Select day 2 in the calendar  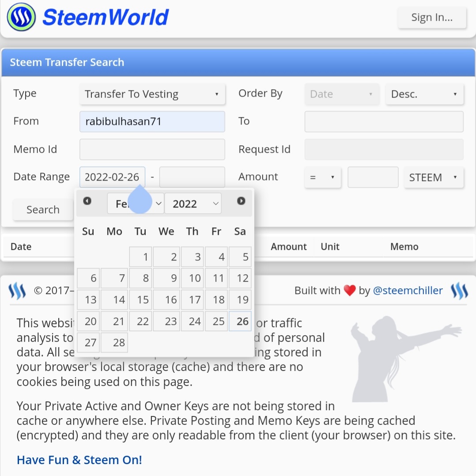coord(166,257)
